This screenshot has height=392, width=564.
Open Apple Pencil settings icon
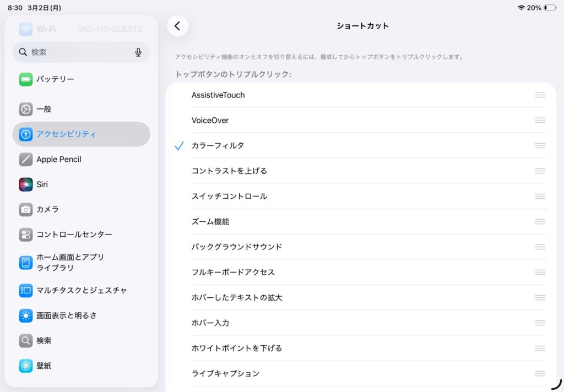point(26,159)
